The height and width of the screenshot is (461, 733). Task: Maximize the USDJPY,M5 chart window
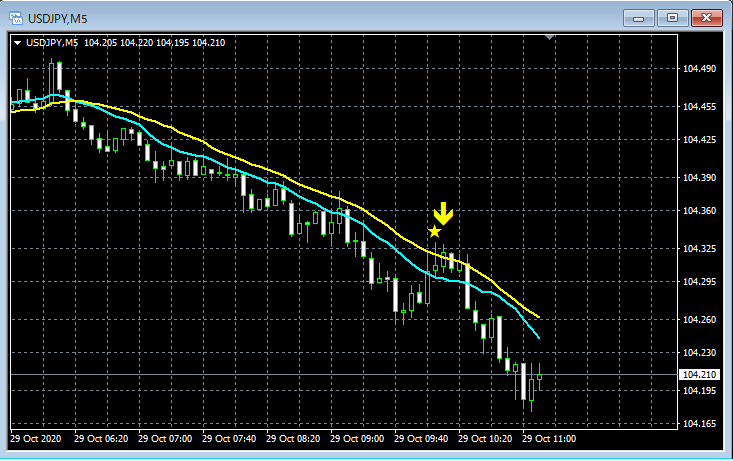672,18
